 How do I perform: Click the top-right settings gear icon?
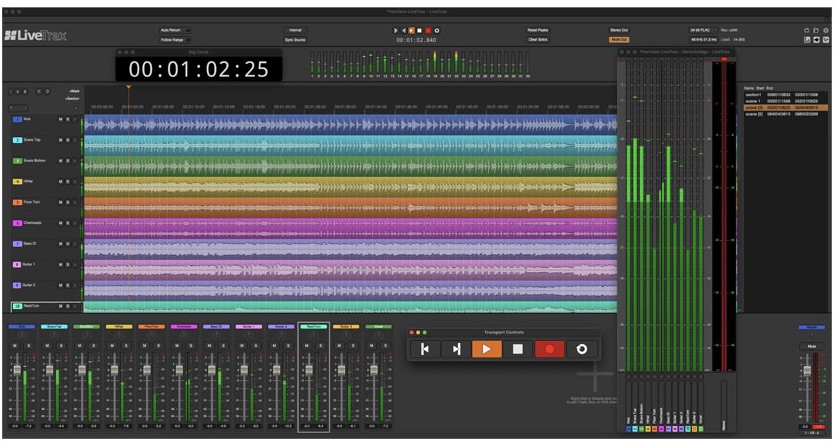826,30
